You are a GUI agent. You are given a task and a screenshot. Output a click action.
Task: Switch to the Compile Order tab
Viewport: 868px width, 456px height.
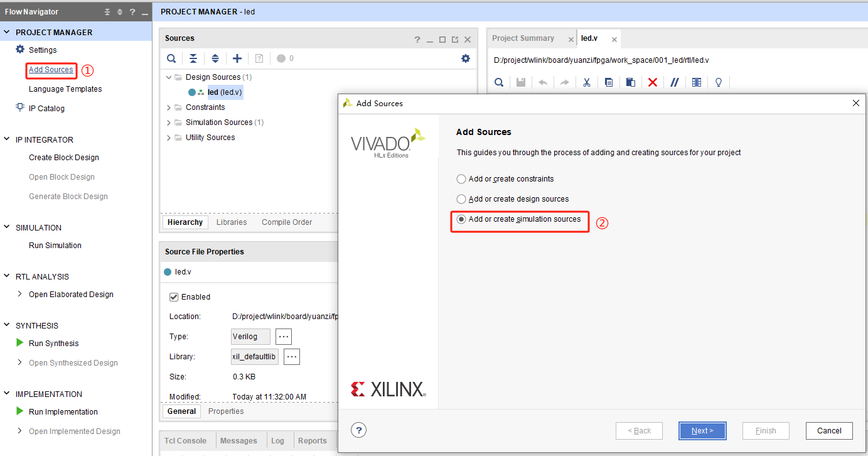[x=286, y=222]
